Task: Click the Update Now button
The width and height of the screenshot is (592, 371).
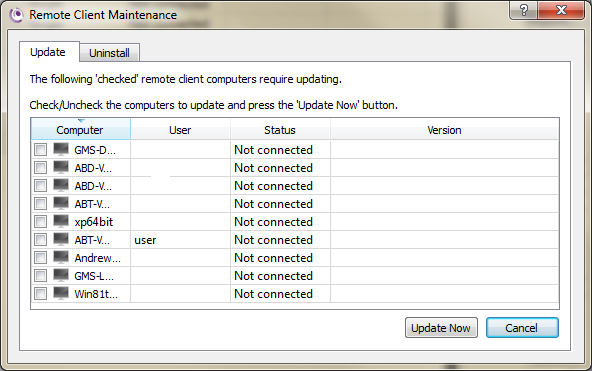Action: pyautogui.click(x=441, y=328)
